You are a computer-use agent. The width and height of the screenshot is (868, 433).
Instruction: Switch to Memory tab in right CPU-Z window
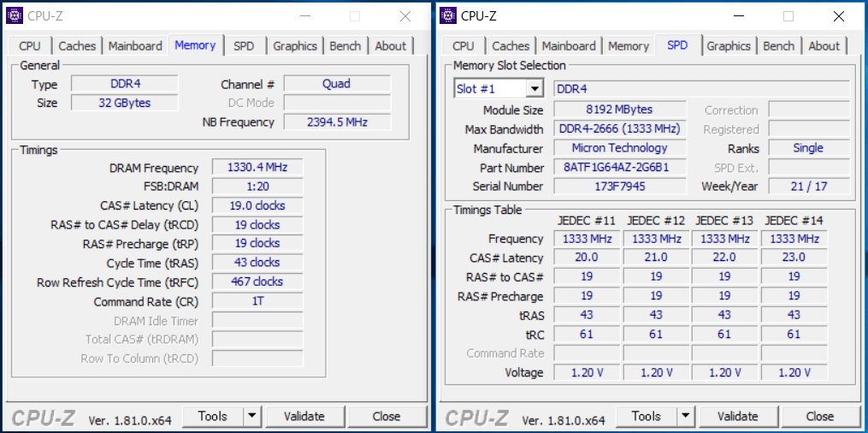(629, 46)
